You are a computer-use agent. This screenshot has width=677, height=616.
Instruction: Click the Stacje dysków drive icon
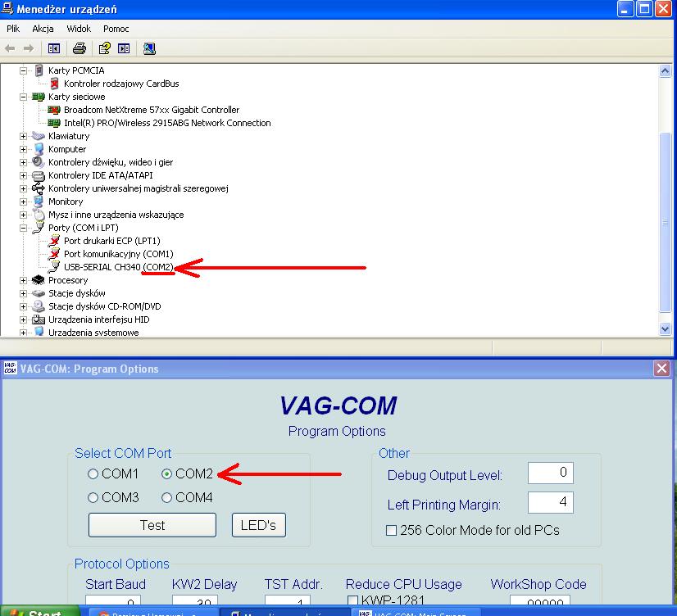point(39,293)
